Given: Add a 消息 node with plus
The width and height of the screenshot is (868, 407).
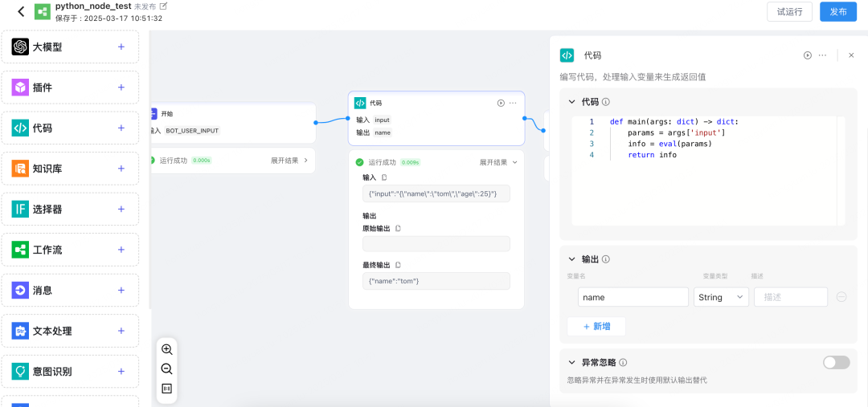Looking at the screenshot, I should click(x=121, y=291).
